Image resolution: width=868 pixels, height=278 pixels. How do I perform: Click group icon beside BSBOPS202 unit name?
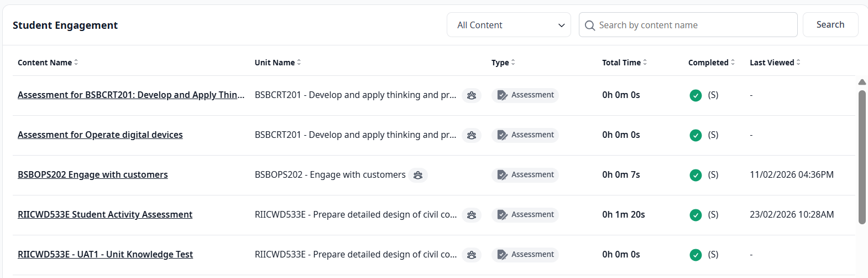(x=418, y=175)
